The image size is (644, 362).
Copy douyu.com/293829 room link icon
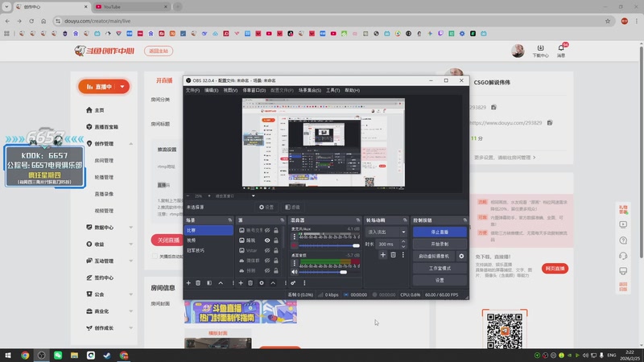click(x=550, y=123)
